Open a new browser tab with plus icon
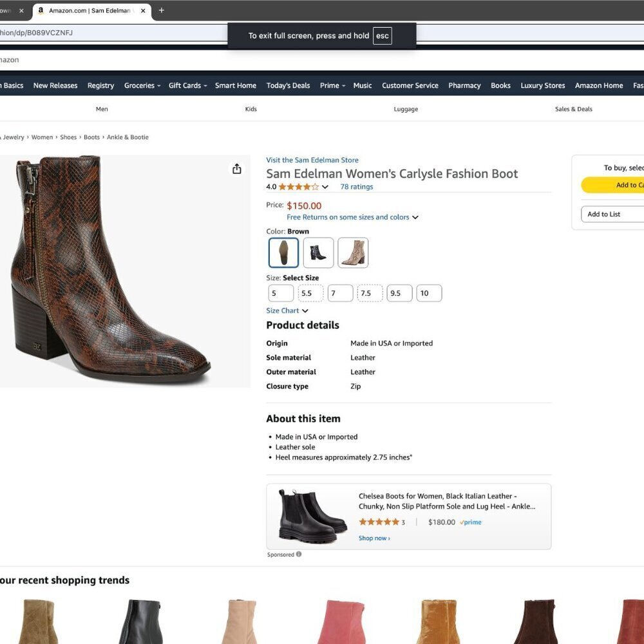Screen dimensions: 644x644 [162, 10]
